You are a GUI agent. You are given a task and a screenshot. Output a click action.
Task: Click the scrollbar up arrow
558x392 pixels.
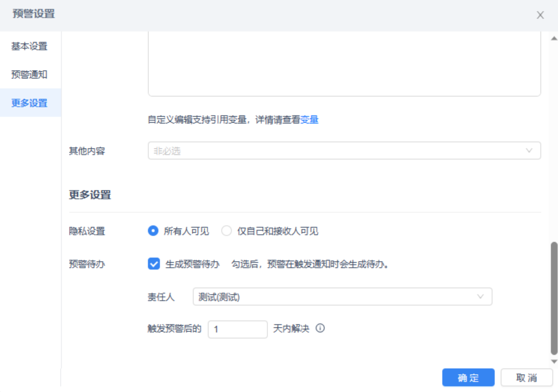[554, 39]
